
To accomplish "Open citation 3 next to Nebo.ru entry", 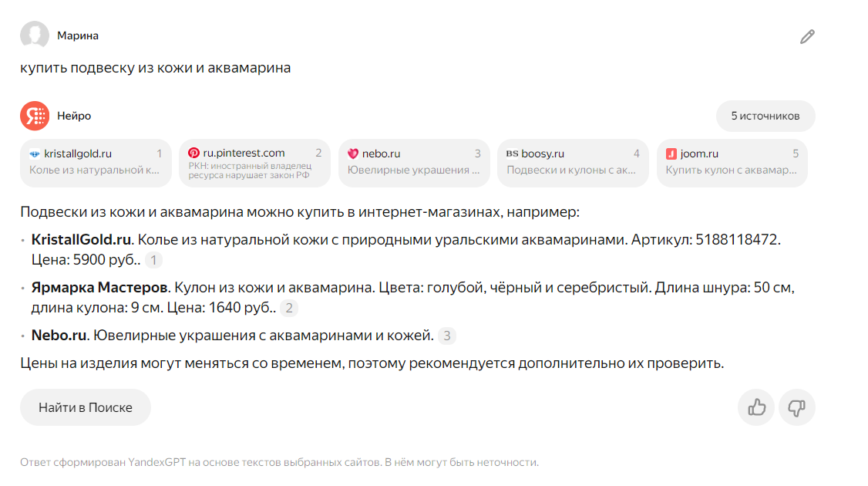I will point(446,336).
